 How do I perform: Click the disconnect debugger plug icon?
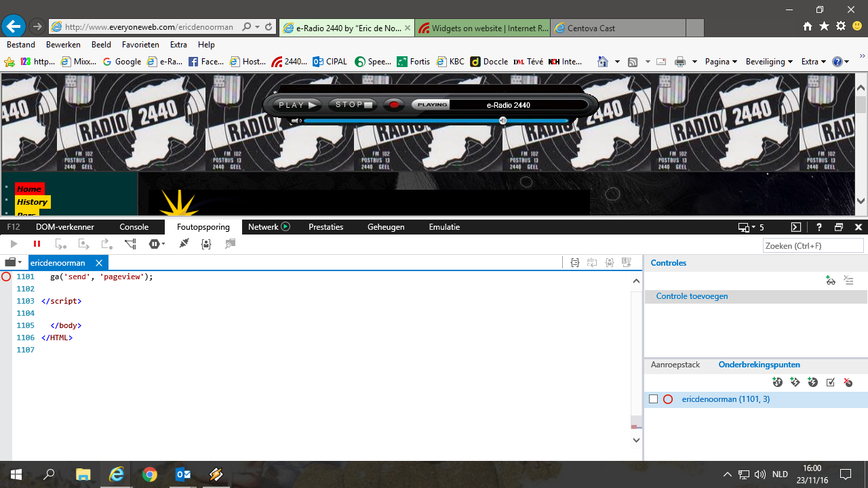(x=184, y=244)
